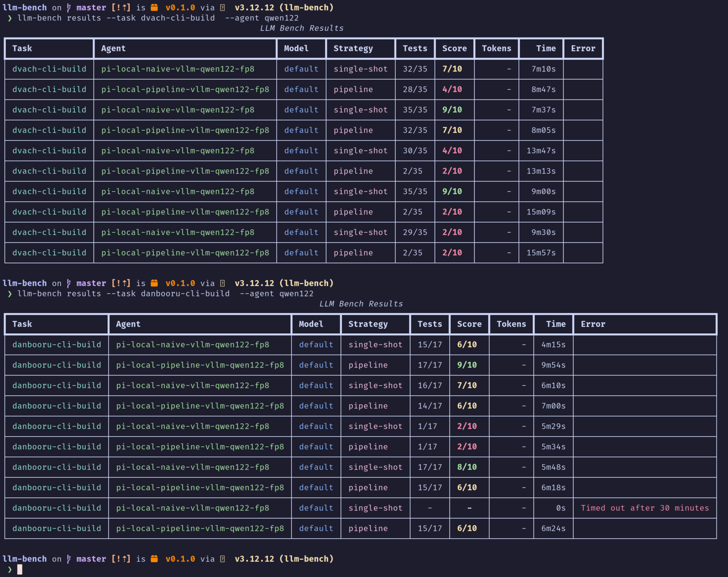Click the Tokens column header in the danbooru table
This screenshot has width=728, height=577.
pyautogui.click(x=511, y=324)
